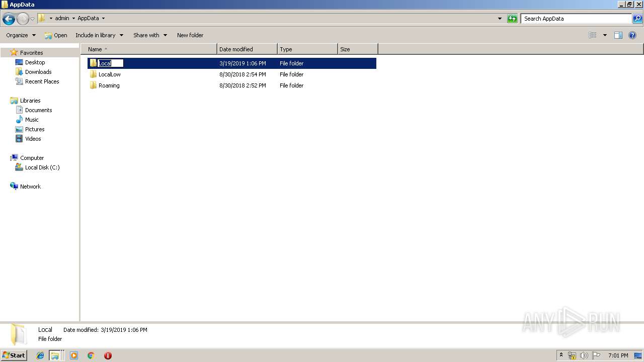Open Downloads in Favorites

click(38, 72)
